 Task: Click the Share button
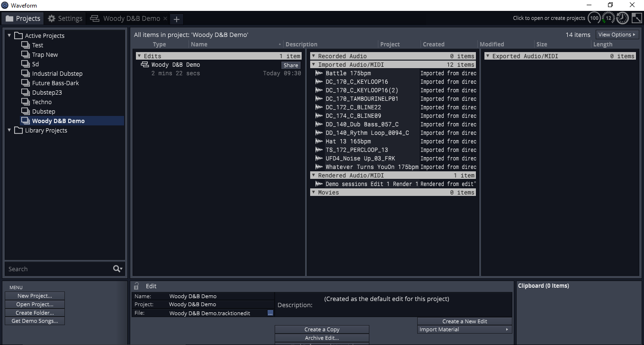[x=291, y=65]
